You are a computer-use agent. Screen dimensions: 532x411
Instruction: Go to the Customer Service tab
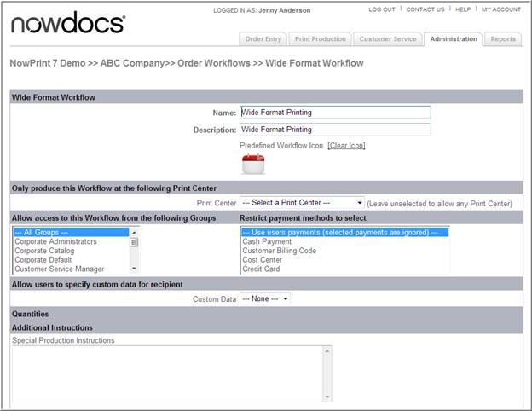coord(388,39)
